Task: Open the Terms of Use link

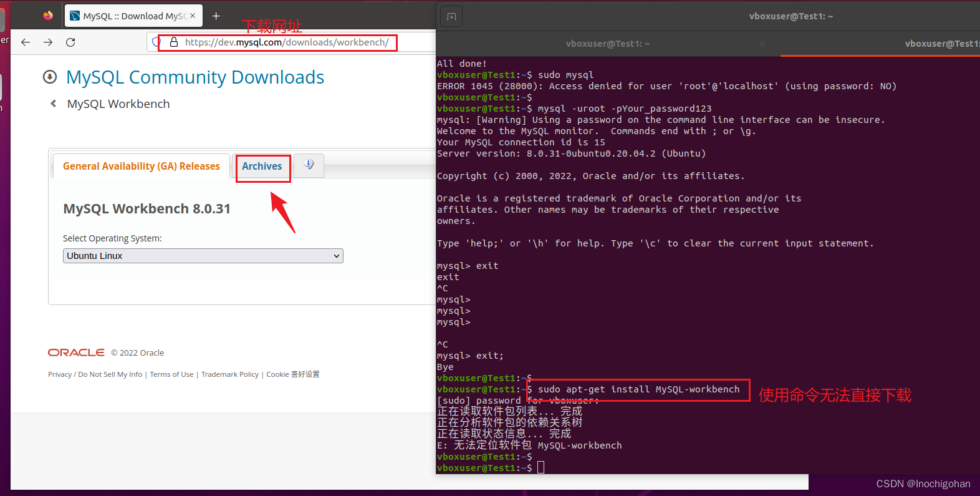Action: (x=171, y=374)
